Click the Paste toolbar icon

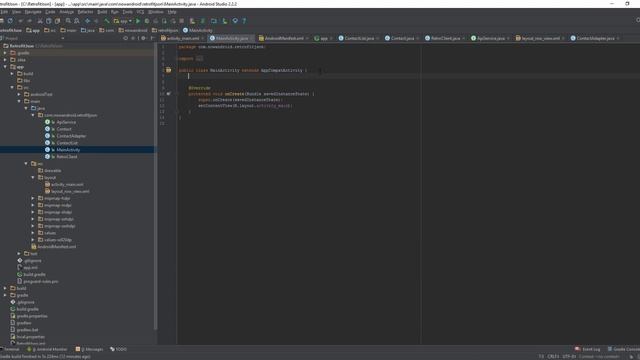[58, 21]
